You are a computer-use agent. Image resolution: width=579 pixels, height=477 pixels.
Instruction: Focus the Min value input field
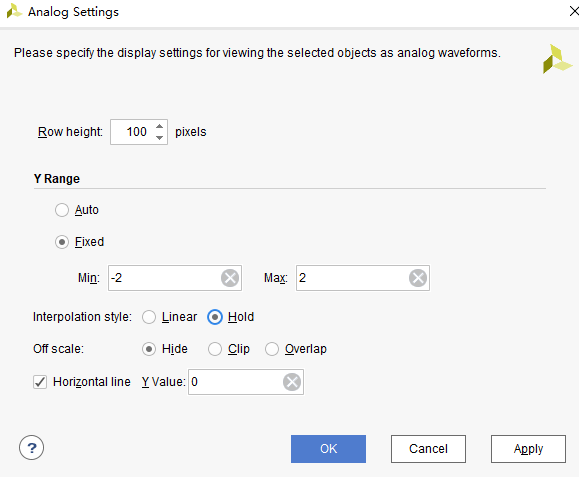(164, 278)
